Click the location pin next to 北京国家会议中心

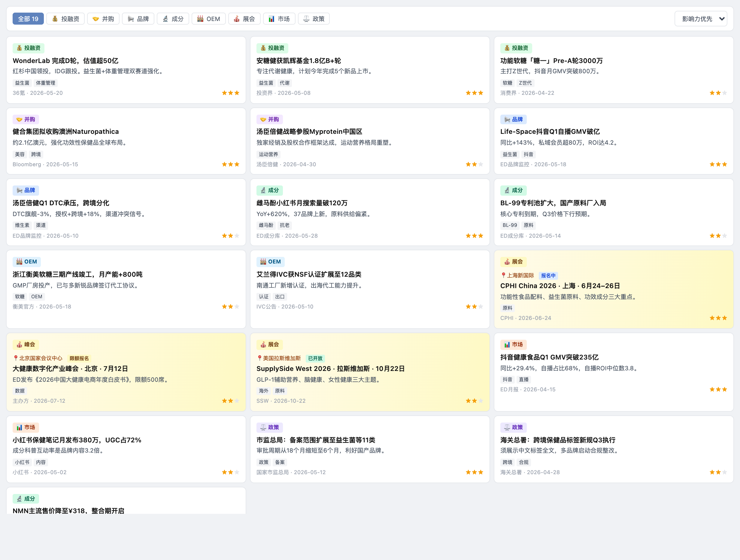pyautogui.click(x=15, y=358)
